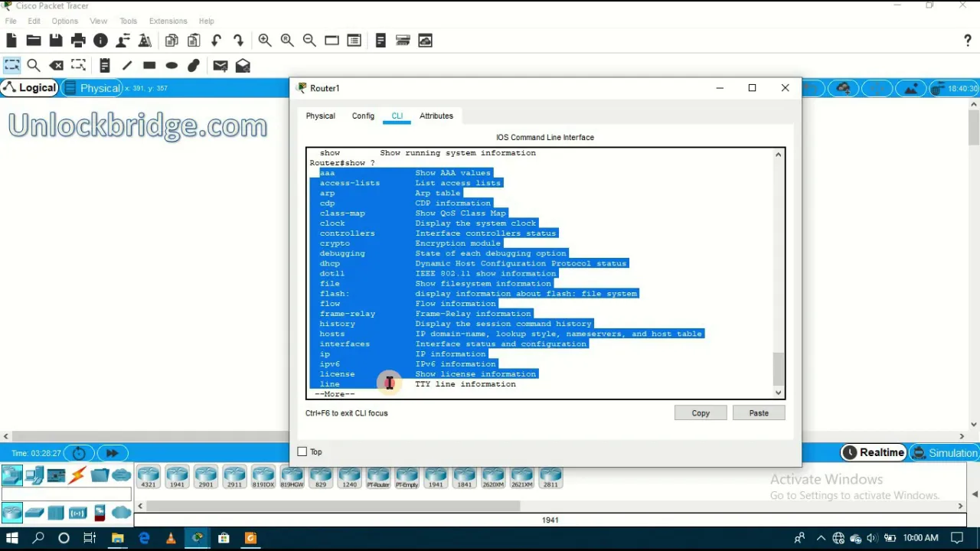
Task: Select the Network Devices category
Action: [12, 476]
